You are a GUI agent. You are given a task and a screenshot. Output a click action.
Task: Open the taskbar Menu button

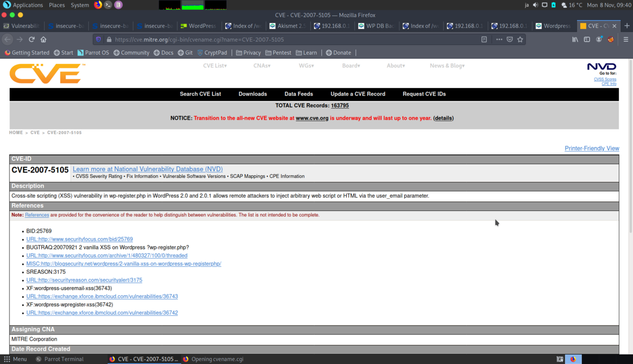[x=15, y=359]
